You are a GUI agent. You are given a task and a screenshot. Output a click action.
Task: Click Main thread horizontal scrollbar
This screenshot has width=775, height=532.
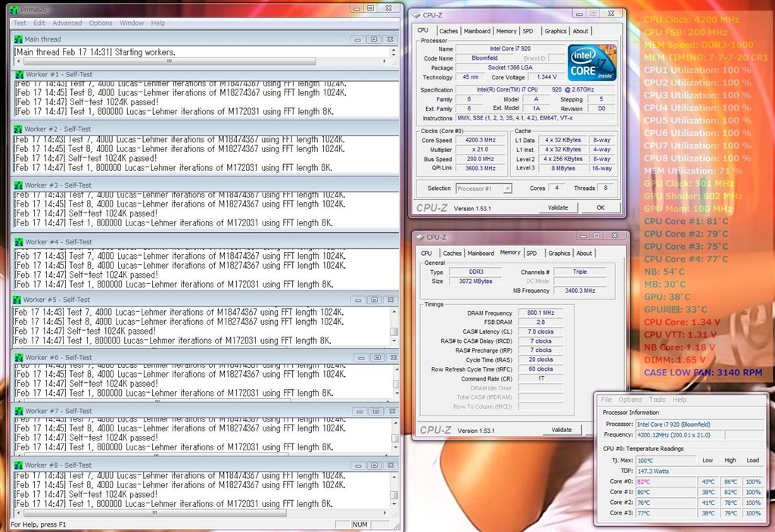(x=170, y=61)
